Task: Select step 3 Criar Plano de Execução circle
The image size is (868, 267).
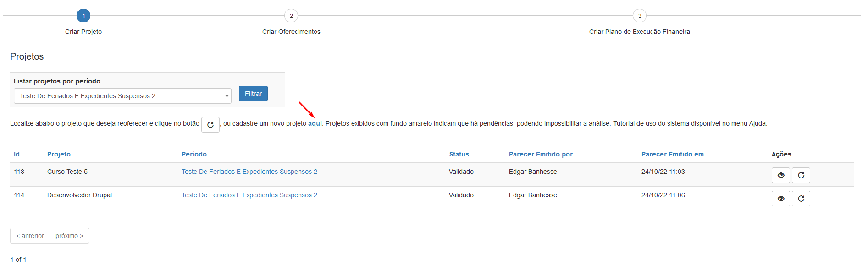Action: tap(640, 16)
